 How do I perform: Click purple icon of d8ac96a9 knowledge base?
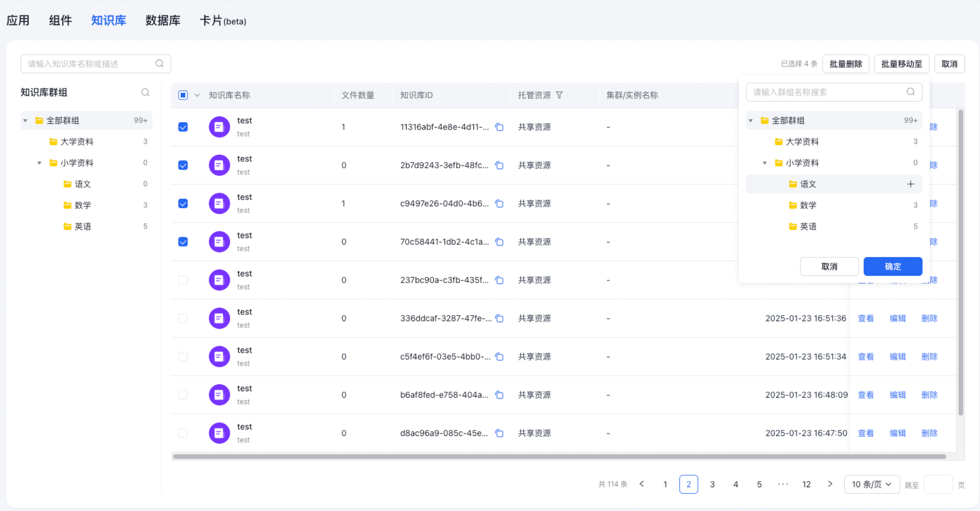[x=219, y=433]
